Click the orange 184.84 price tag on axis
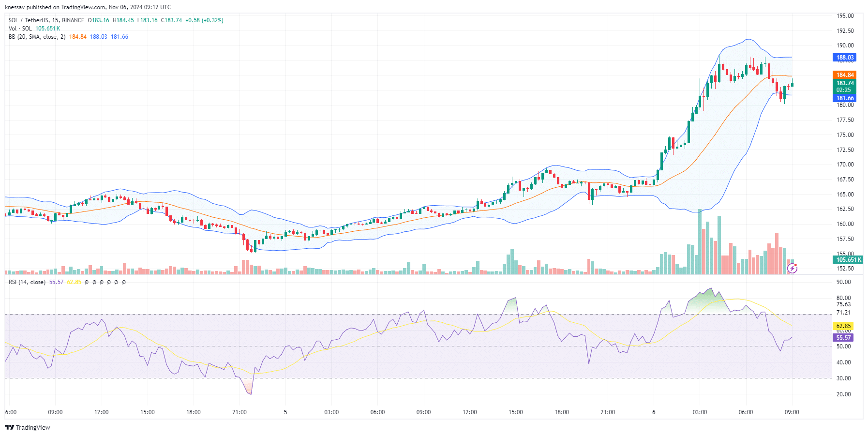This screenshot has width=868, height=436. [x=845, y=75]
